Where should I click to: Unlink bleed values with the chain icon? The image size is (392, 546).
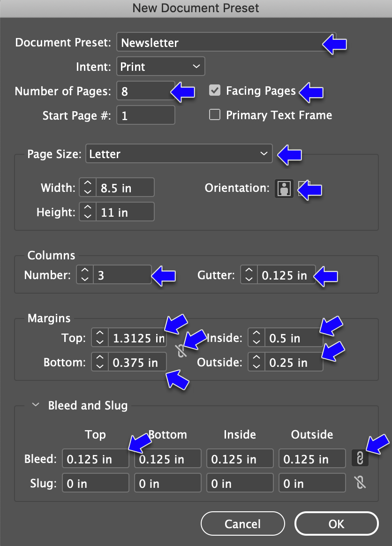click(360, 458)
